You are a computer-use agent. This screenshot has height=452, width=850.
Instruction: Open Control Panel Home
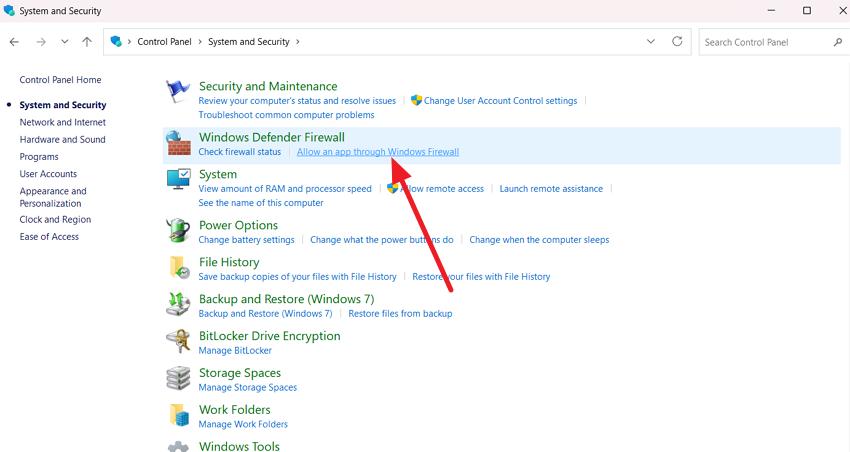point(60,80)
